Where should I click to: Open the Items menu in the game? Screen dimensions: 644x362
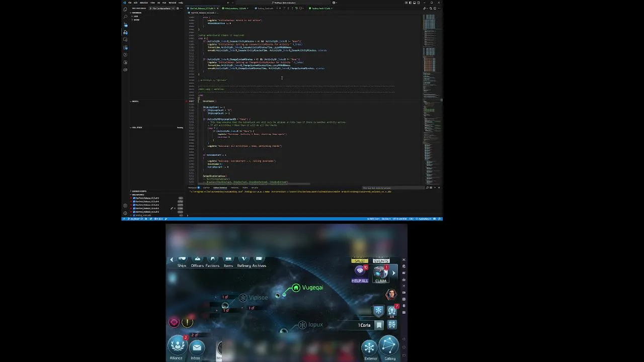tap(228, 261)
